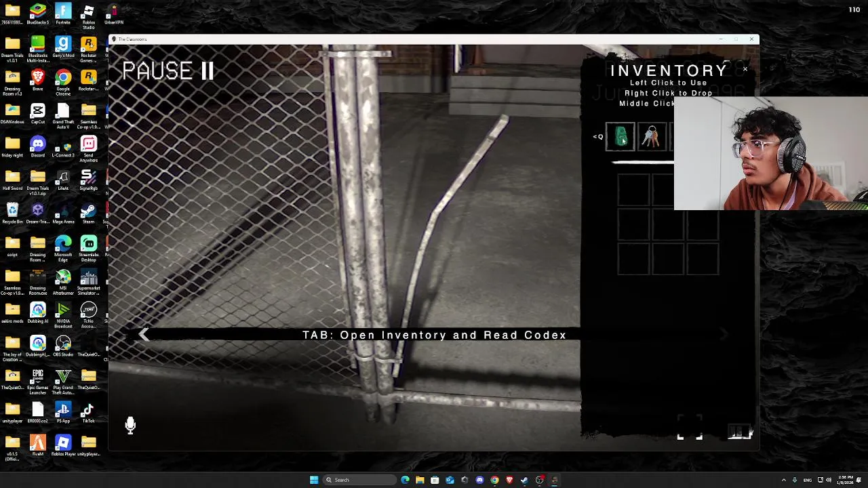Open Microsoft Edge desktop shortcut
The height and width of the screenshot is (488, 868).
tap(63, 249)
